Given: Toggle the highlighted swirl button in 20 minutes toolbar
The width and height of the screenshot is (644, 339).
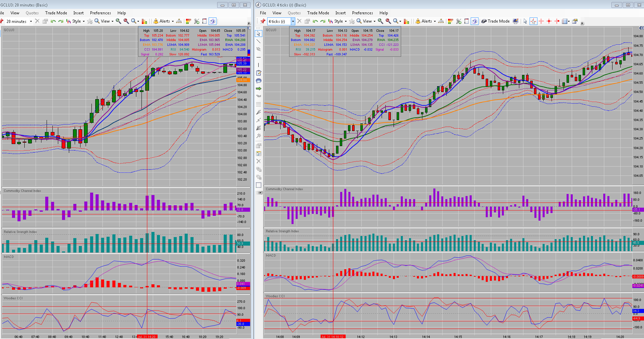Looking at the screenshot, I should coord(212,21).
